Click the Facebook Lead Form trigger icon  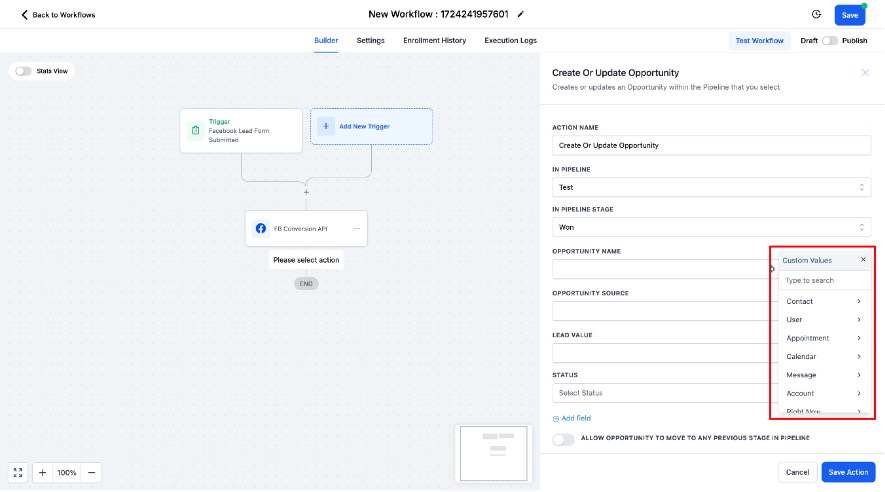[195, 131]
